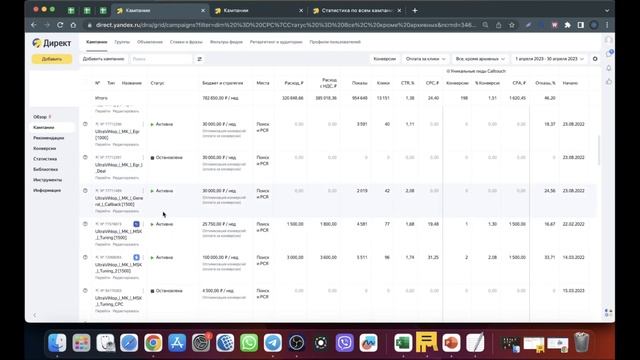Click the Yandex Direct logo
Screen dimensions: 640x360
pos(52,43)
